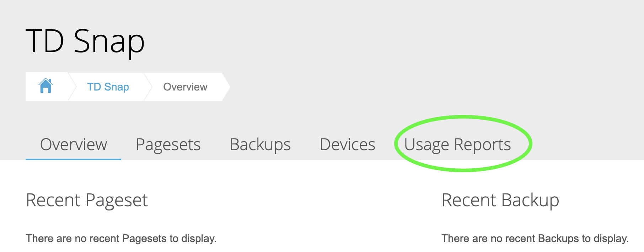644x252 pixels.
Task: Click the Overview breadcrumb segment
Action: coord(185,86)
